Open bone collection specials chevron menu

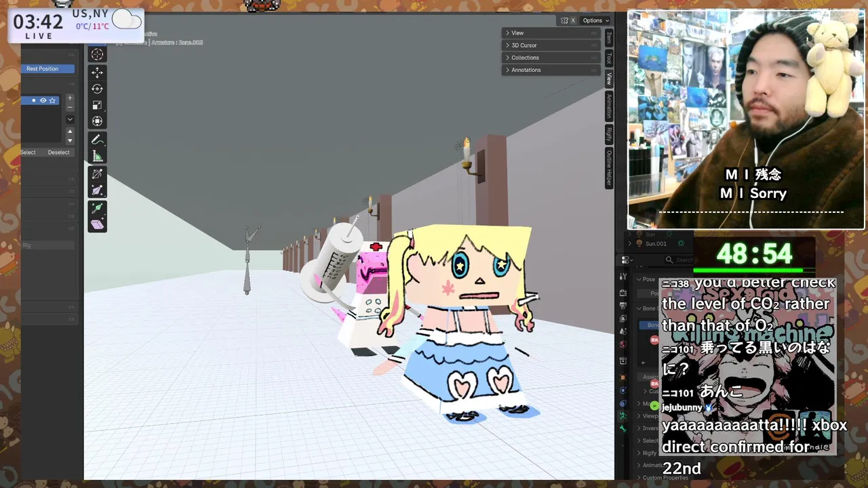click(x=70, y=119)
